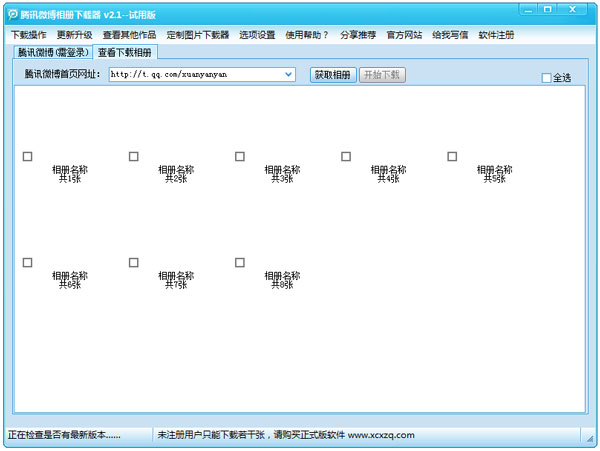Switch to the 查看下载相册 tab
600x451 pixels.
tap(125, 52)
